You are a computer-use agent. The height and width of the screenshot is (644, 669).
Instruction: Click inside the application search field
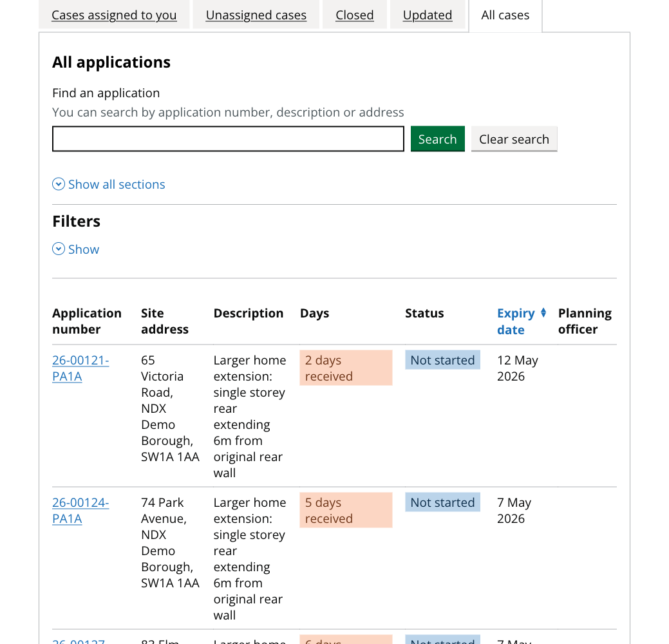click(x=228, y=138)
